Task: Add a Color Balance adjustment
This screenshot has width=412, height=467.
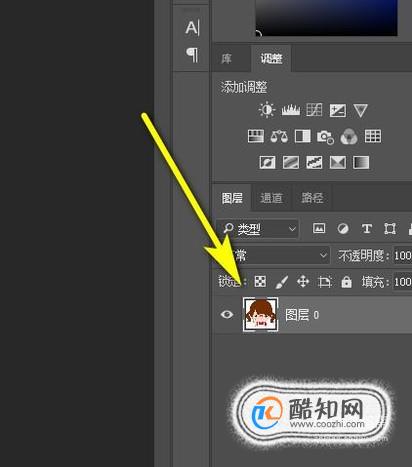Action: point(279,136)
